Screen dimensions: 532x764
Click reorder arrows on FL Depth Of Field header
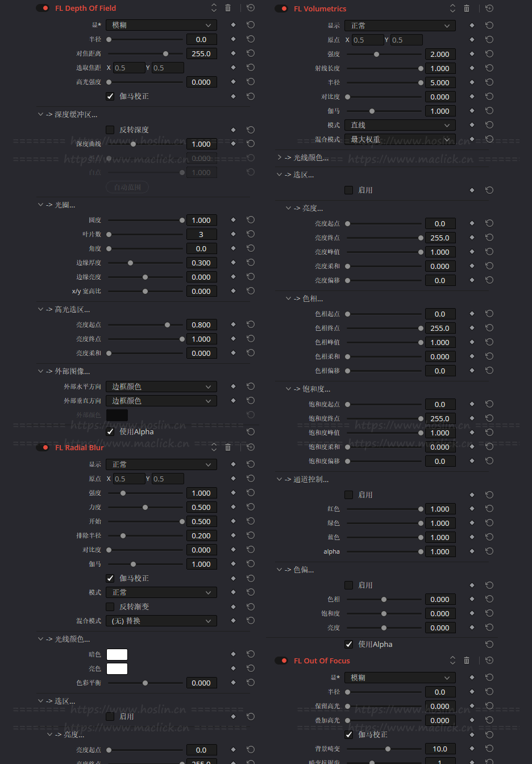click(214, 8)
